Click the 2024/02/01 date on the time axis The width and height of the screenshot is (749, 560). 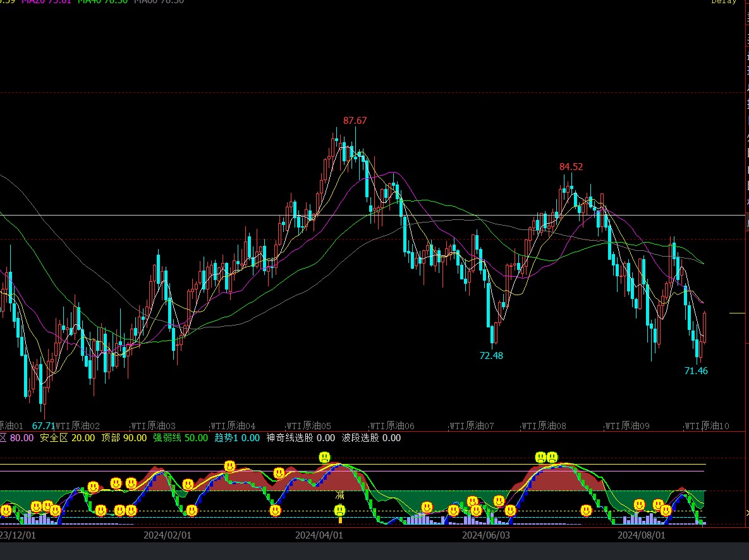click(x=167, y=535)
